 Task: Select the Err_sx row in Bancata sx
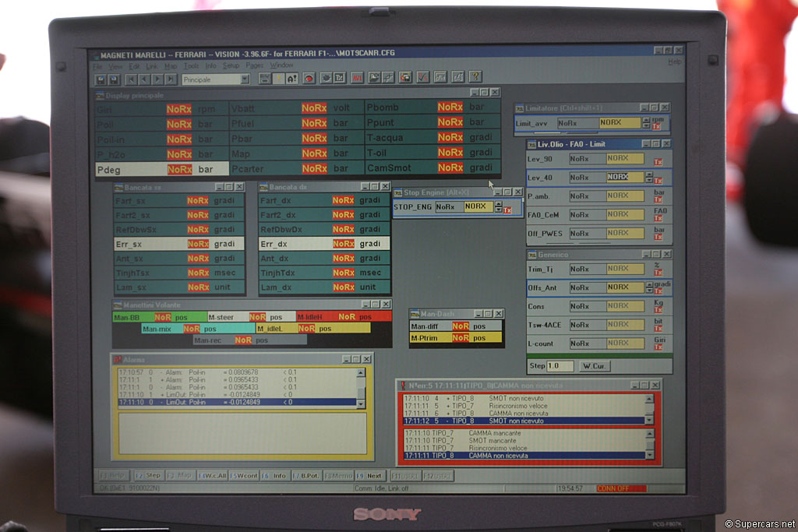pos(179,244)
